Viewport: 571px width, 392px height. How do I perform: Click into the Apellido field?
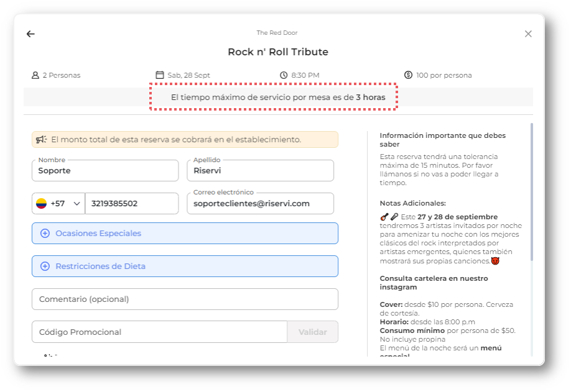[260, 171]
